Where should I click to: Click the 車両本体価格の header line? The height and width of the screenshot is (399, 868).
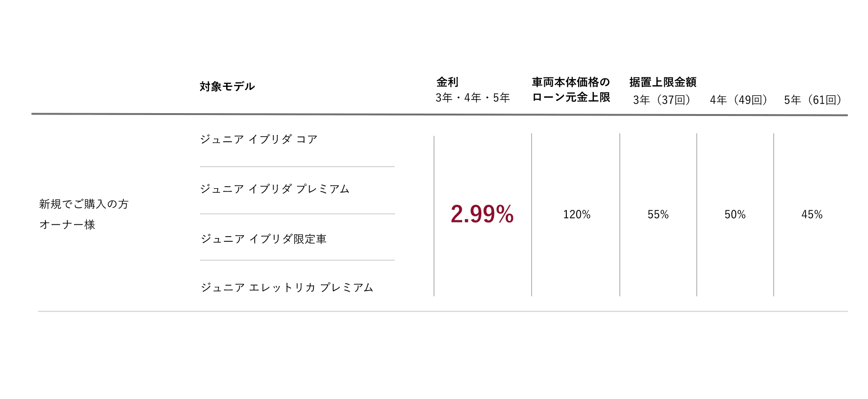[x=571, y=82]
